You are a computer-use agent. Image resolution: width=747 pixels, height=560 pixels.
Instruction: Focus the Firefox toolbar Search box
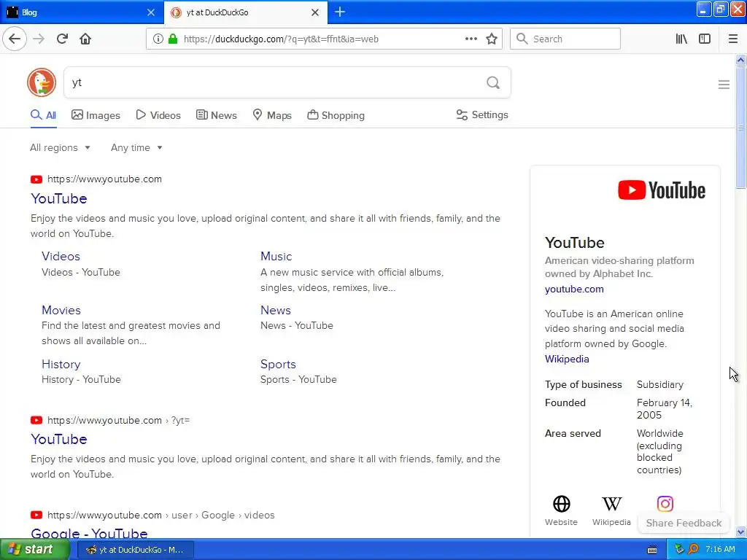click(x=565, y=39)
